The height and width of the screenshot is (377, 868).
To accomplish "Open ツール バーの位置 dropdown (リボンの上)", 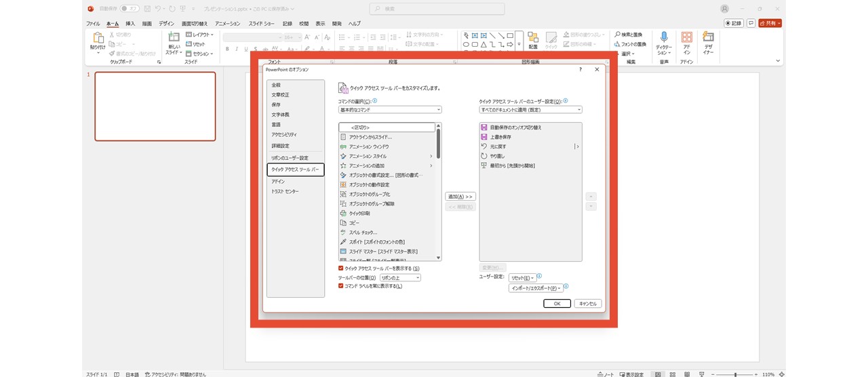I will pyautogui.click(x=400, y=277).
